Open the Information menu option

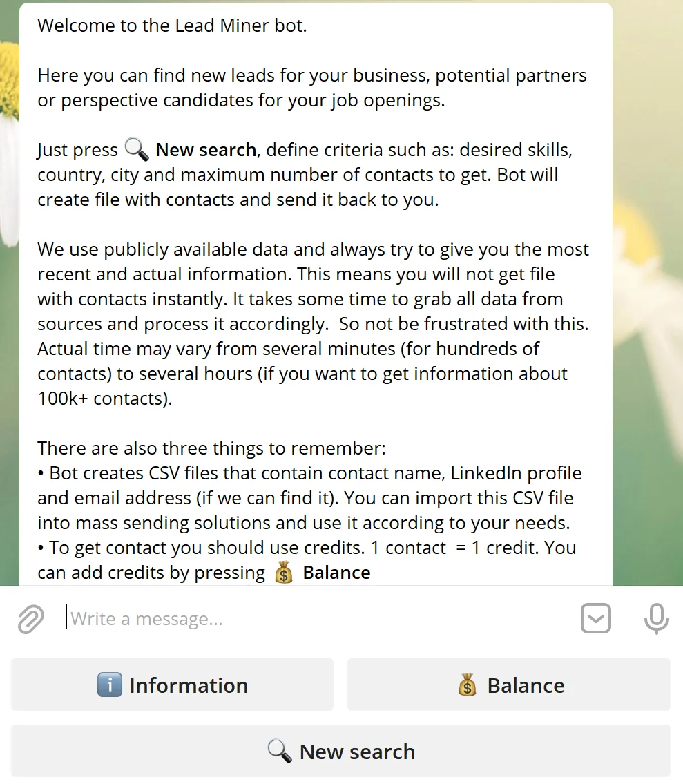tap(171, 685)
